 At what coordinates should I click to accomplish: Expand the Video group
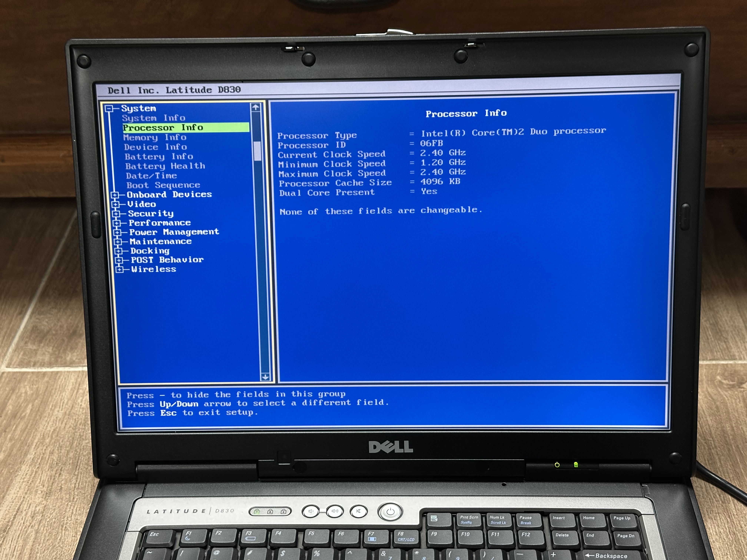point(115,205)
